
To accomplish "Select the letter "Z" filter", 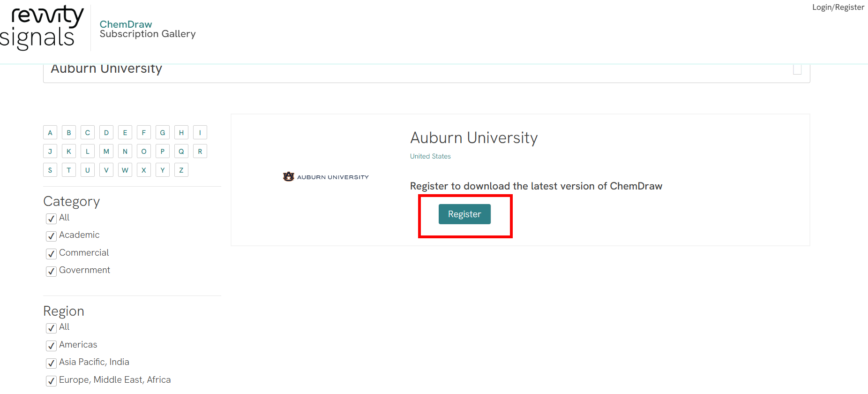I will tap(181, 170).
